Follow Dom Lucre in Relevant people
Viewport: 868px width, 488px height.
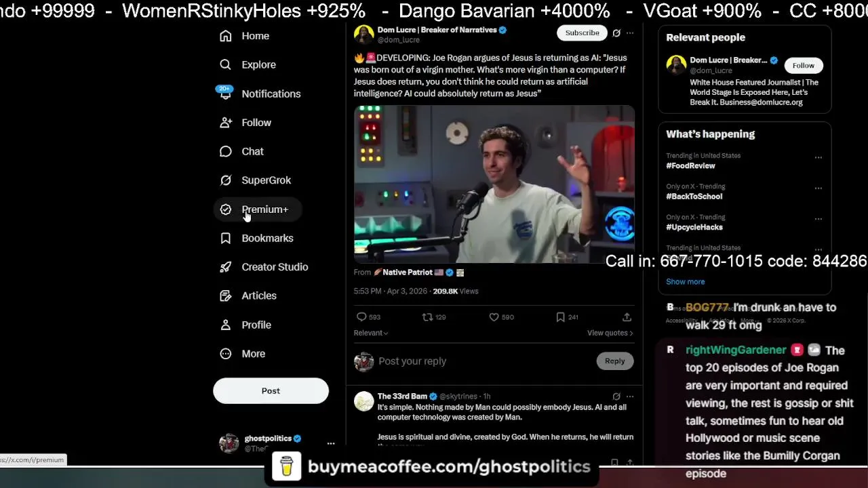[x=803, y=65]
